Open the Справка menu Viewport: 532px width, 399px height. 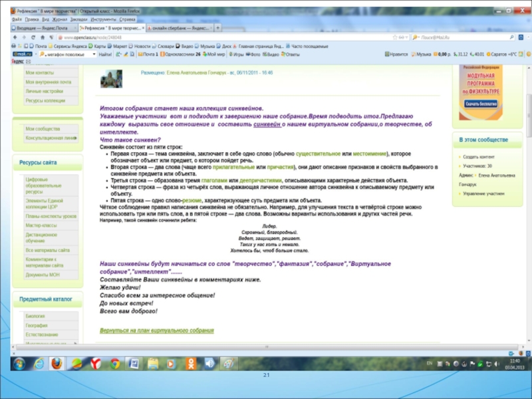click(127, 19)
